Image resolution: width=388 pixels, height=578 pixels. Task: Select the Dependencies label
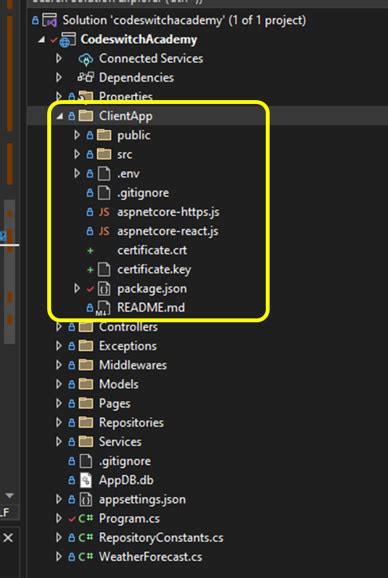pos(136,78)
